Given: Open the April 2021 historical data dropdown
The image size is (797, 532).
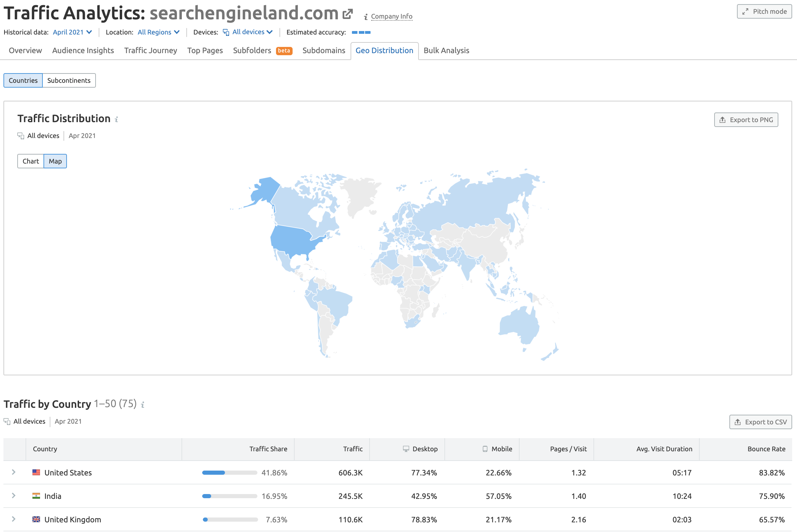Looking at the screenshot, I should pos(72,32).
